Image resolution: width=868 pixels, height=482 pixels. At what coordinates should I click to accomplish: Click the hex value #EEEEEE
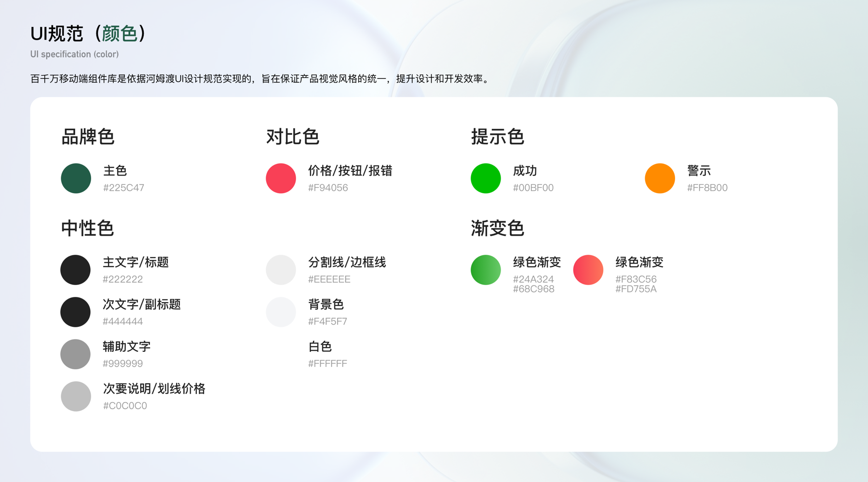[329, 279]
